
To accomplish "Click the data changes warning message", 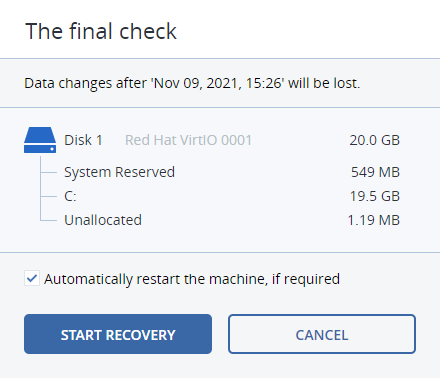I will pos(192,83).
